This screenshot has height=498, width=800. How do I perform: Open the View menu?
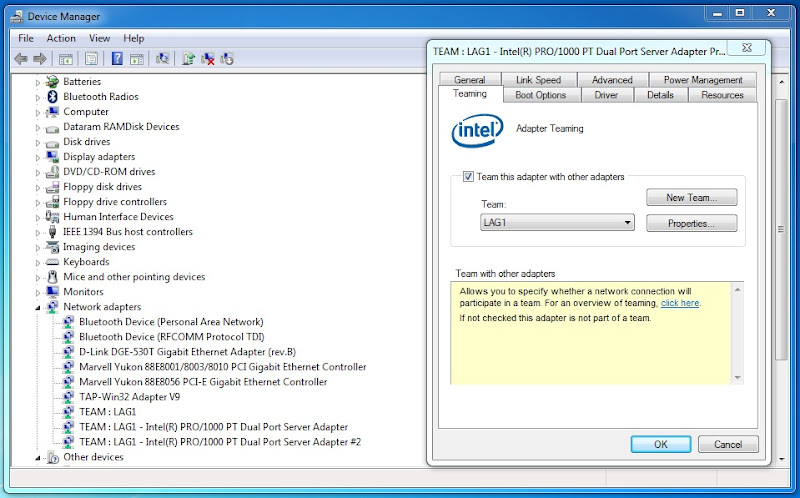(x=99, y=38)
